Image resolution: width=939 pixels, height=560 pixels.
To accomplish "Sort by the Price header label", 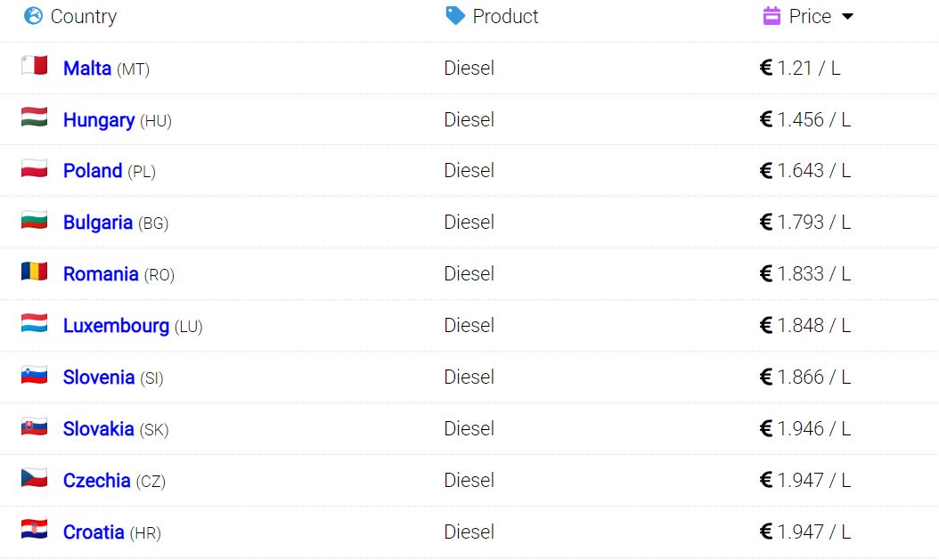I will [x=810, y=16].
